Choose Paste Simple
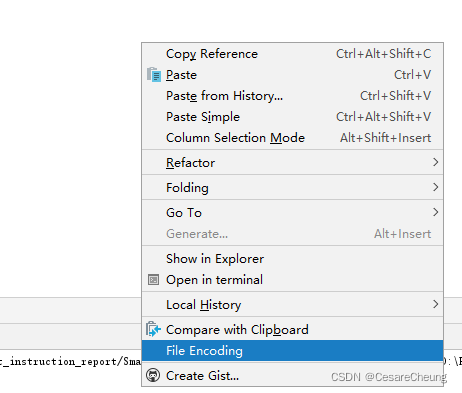The height and width of the screenshot is (393, 462). (x=292, y=117)
